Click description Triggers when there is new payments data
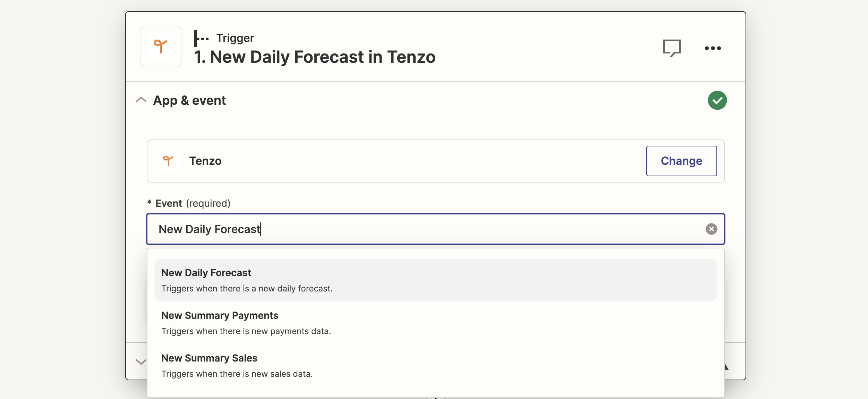This screenshot has width=868, height=399. point(246,331)
